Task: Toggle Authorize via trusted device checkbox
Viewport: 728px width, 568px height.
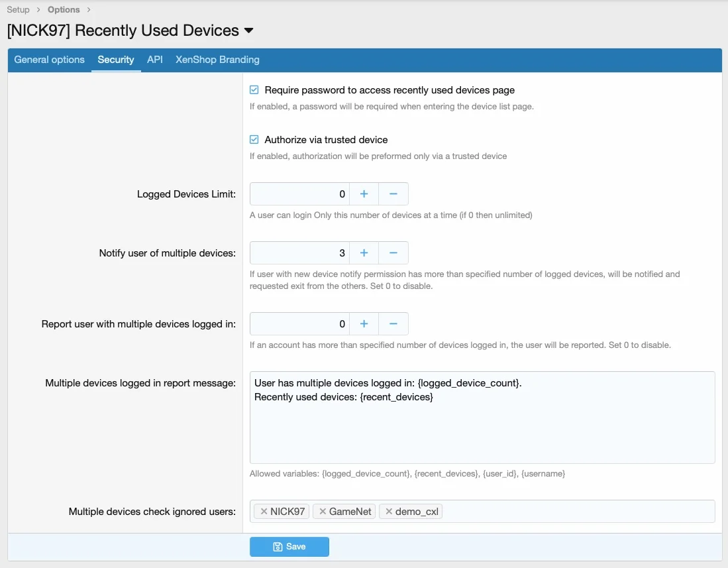Action: [x=254, y=140]
